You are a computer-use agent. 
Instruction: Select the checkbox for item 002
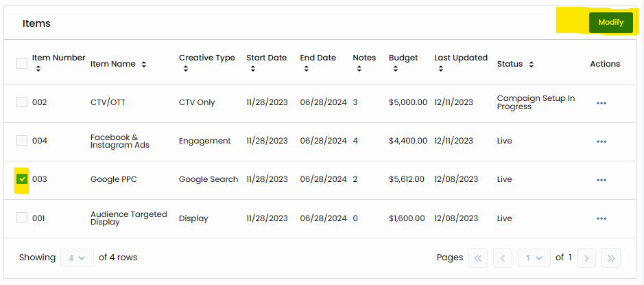pyautogui.click(x=22, y=102)
